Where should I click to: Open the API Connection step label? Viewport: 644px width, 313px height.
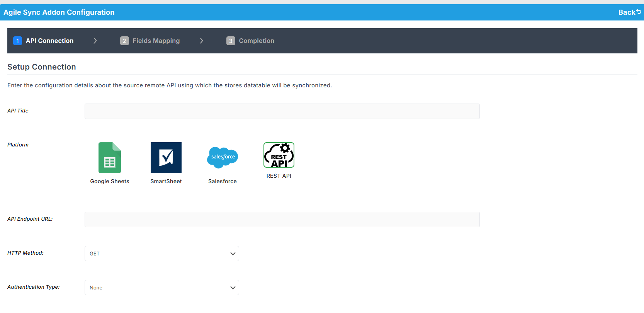[49, 41]
